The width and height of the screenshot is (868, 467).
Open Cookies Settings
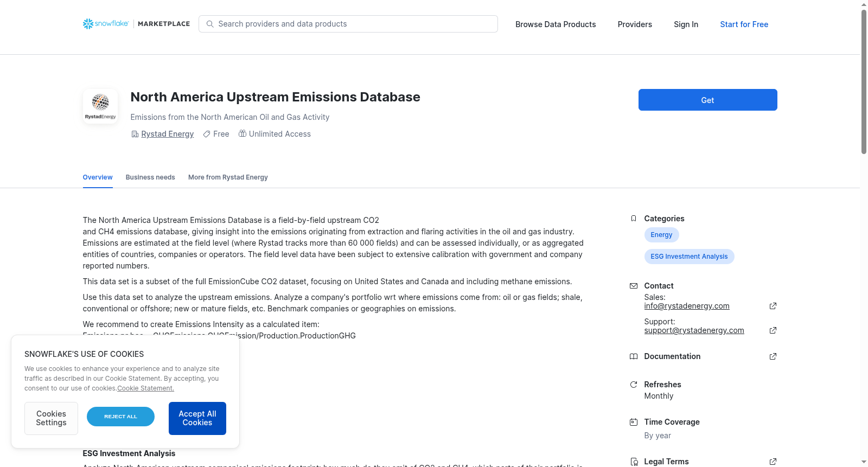pyautogui.click(x=51, y=418)
